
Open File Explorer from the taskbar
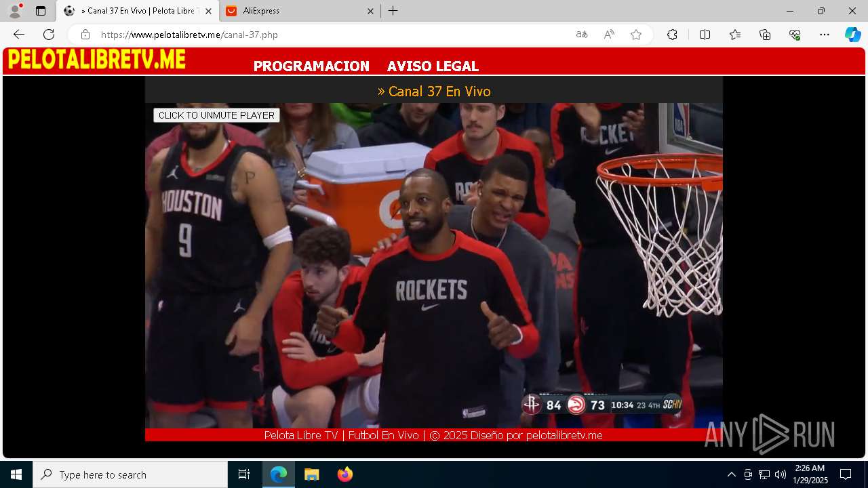coord(311,474)
